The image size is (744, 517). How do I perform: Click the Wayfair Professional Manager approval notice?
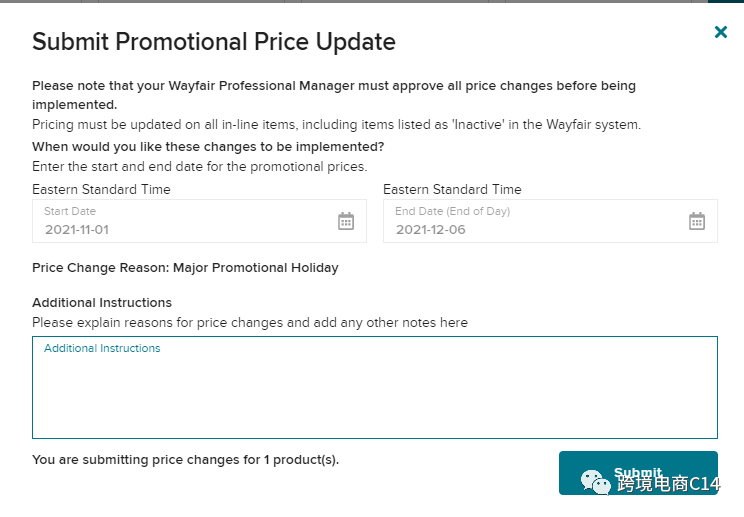(333, 94)
